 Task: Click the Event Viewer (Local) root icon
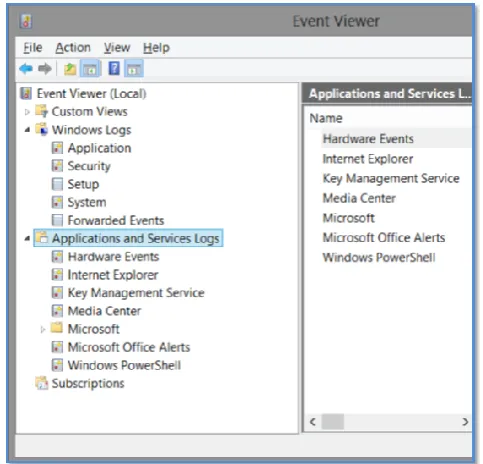(x=26, y=94)
